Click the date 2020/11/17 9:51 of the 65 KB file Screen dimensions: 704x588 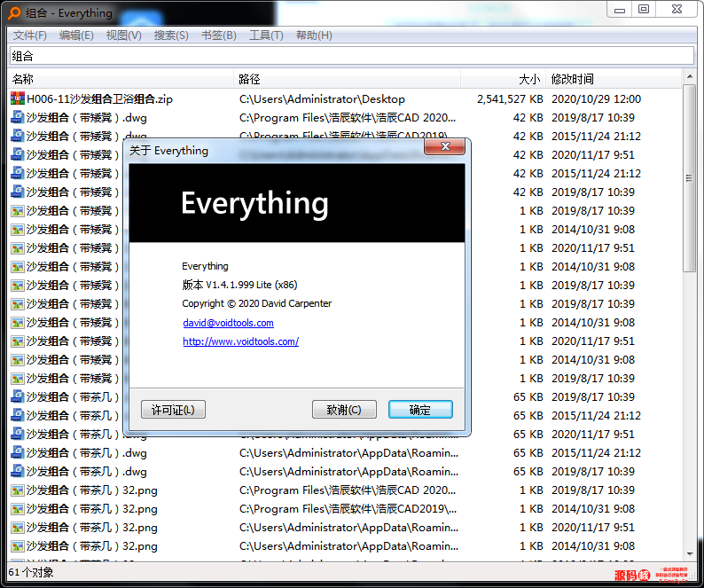(592, 435)
